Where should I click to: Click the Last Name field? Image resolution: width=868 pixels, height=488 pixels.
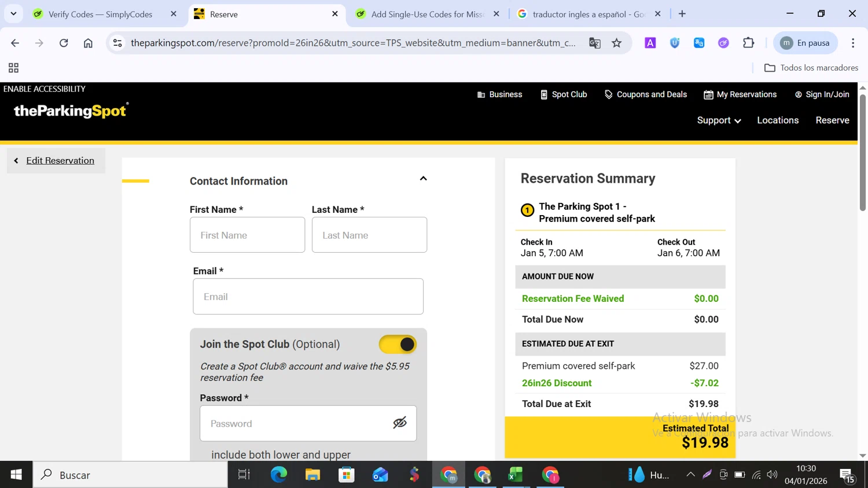tap(369, 235)
